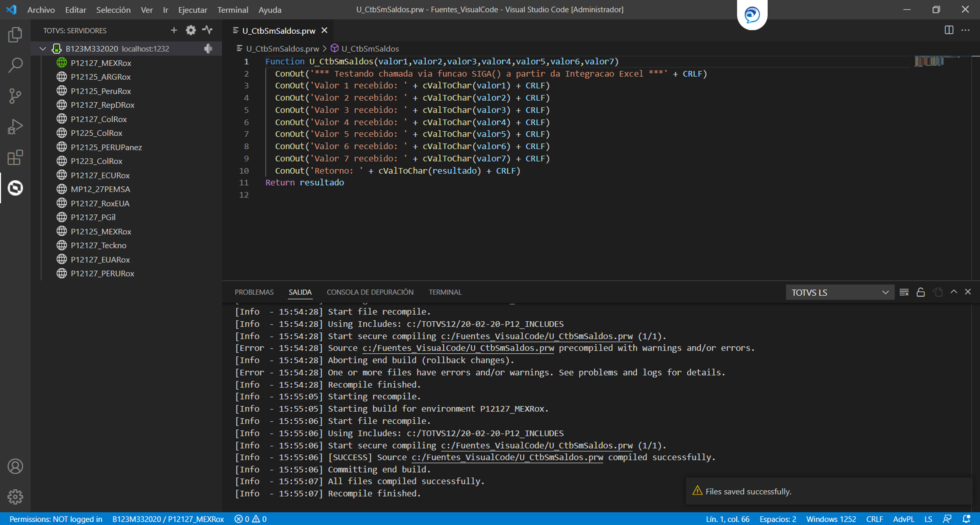
Task: Change language mode AdvPL
Action: [904, 519]
